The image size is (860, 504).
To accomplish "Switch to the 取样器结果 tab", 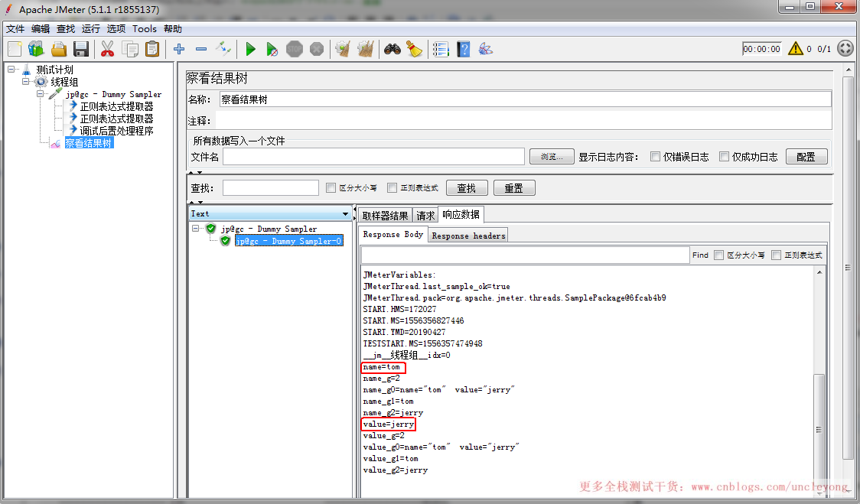I will [385, 216].
